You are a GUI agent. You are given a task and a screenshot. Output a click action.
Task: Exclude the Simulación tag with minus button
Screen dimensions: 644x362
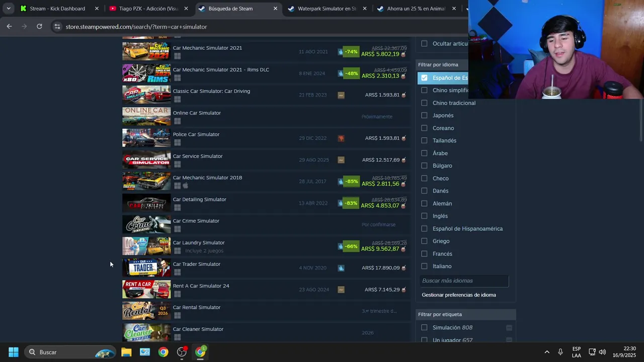pos(509,328)
